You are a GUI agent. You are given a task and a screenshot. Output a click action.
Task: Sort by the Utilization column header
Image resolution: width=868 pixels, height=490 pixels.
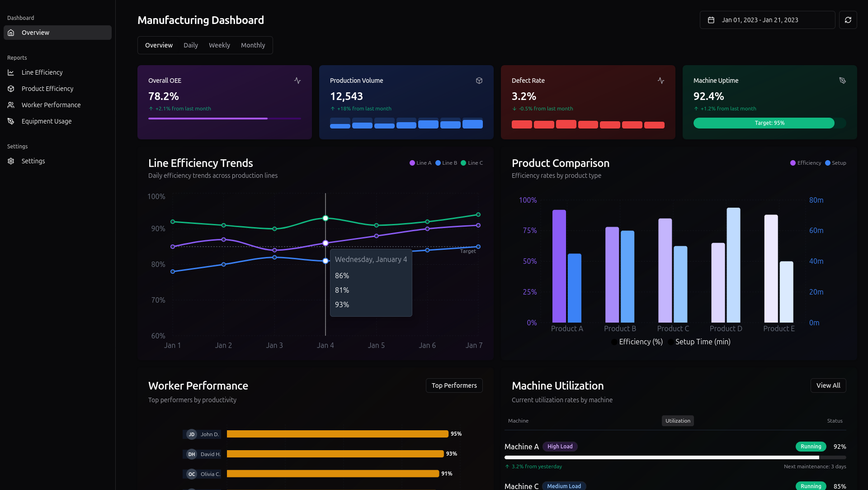click(x=678, y=421)
